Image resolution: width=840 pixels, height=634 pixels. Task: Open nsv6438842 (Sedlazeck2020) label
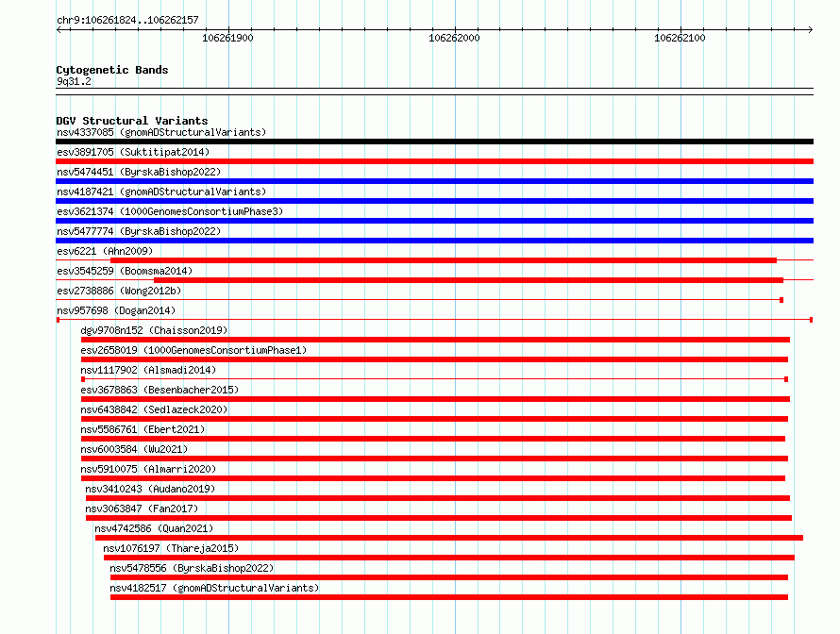(154, 409)
